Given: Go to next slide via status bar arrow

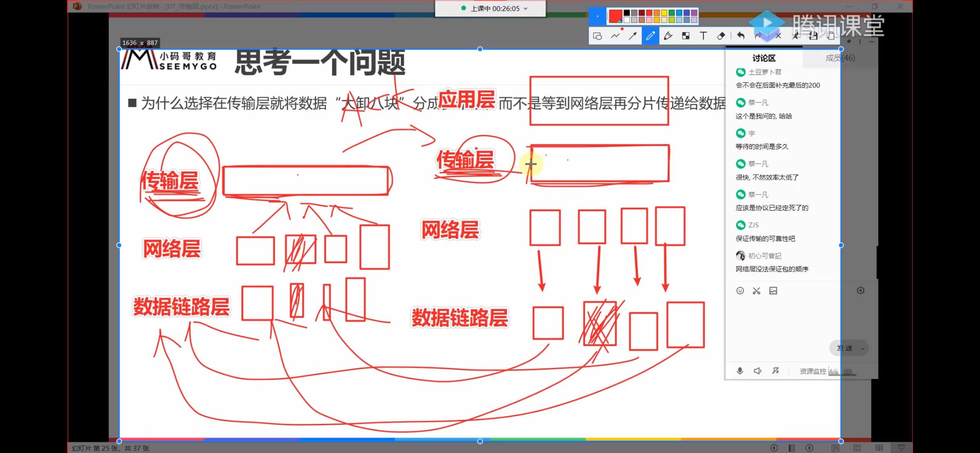Looking at the screenshot, I should (809, 448).
